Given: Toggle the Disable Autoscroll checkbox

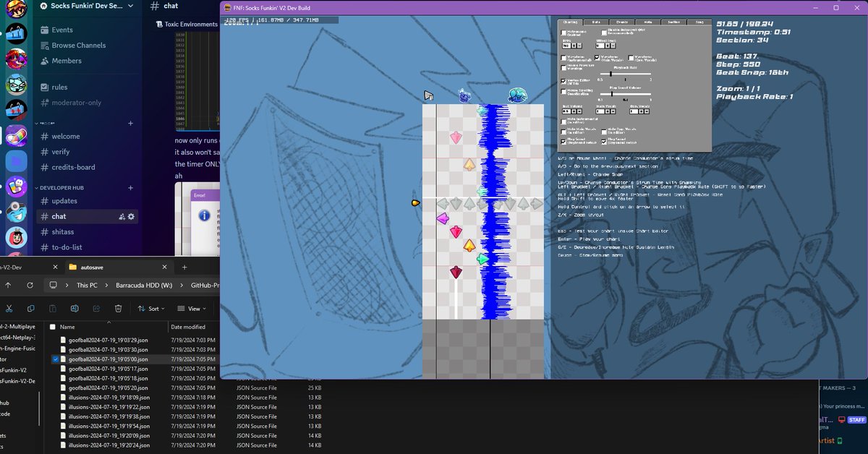Looking at the screenshot, I should 604,33.
